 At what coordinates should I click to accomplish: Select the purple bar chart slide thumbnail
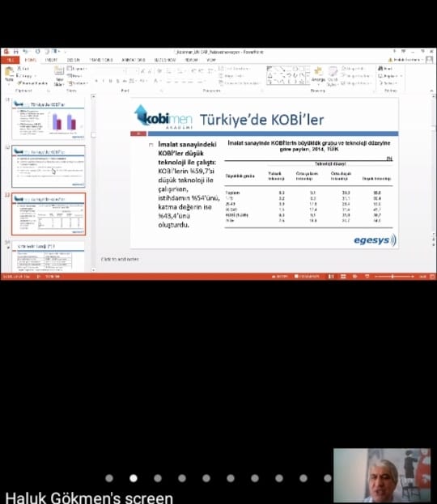(x=49, y=119)
